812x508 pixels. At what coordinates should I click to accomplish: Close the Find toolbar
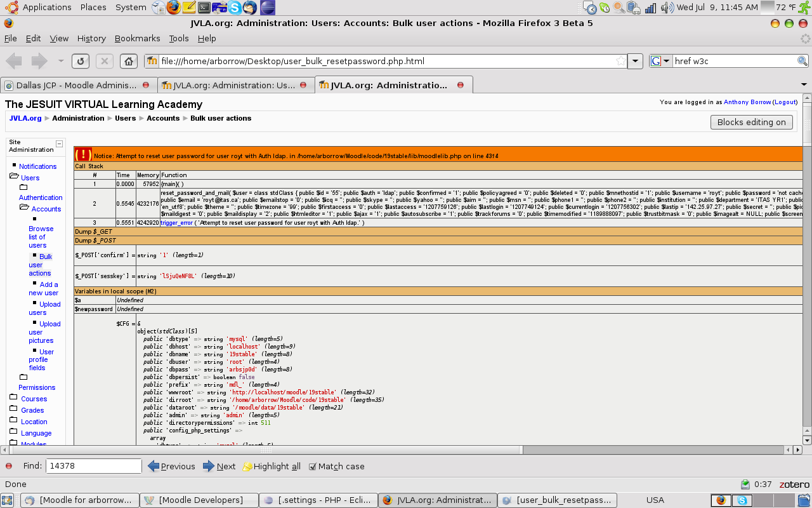9,466
